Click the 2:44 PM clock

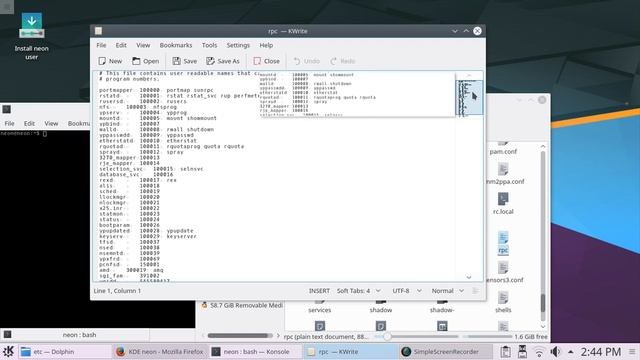coord(600,351)
